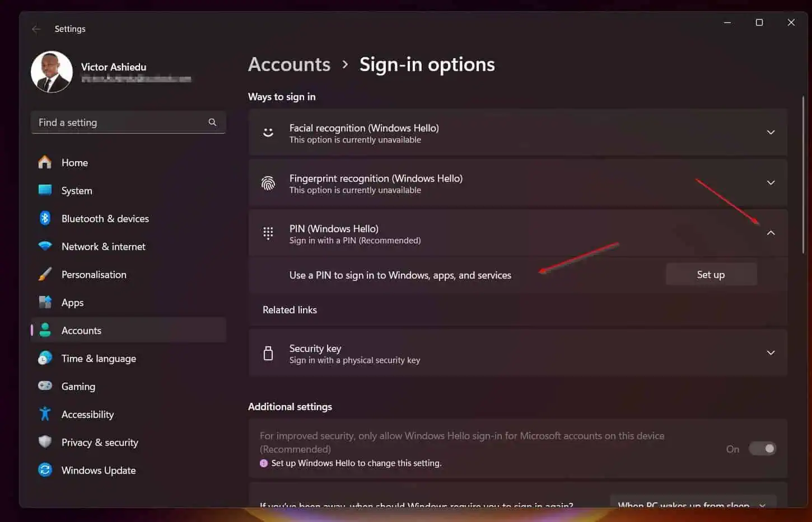Click the Bluetooth icon in sidebar
Viewport: 812px width, 522px height.
tap(45, 218)
